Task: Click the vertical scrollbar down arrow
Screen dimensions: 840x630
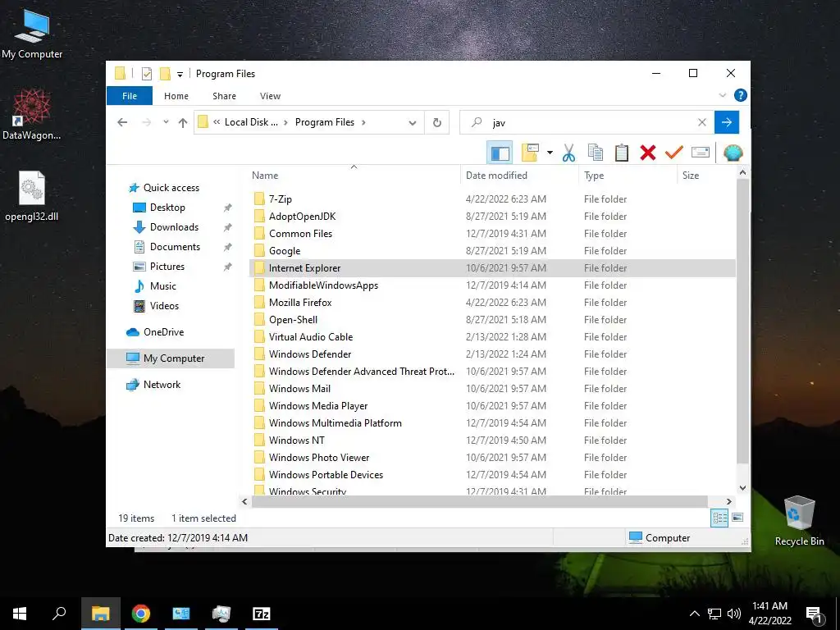Action: tap(742, 488)
